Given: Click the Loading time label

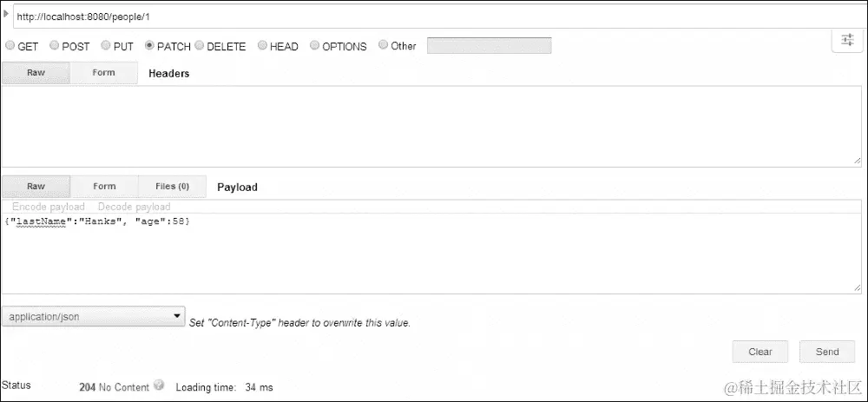Looking at the screenshot, I should coord(206,387).
